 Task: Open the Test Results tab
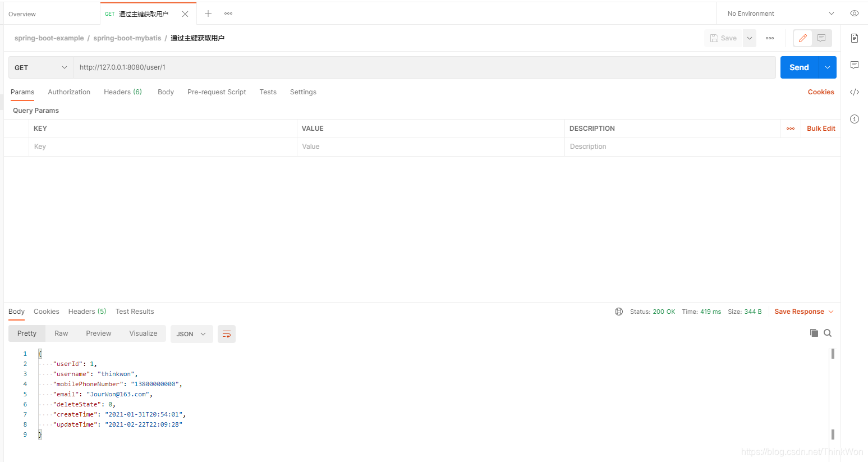[x=135, y=312]
